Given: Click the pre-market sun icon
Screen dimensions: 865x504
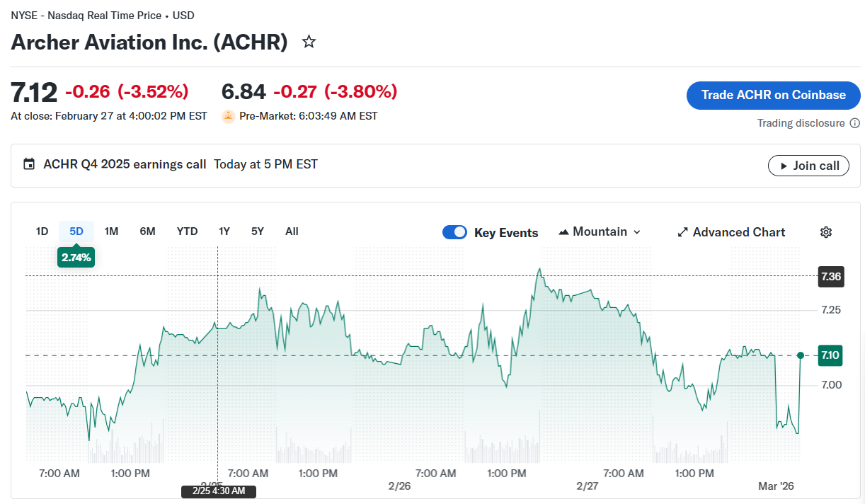Looking at the screenshot, I should 228,116.
